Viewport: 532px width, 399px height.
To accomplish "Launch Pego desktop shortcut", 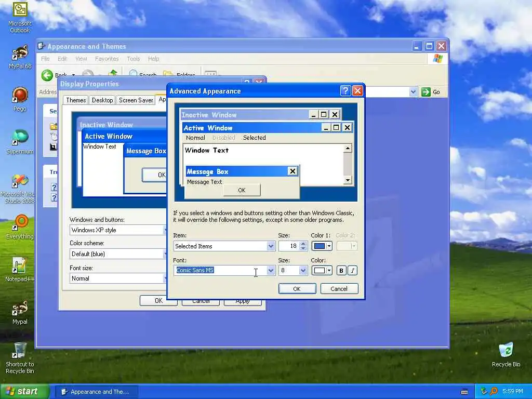I will pyautogui.click(x=20, y=99).
